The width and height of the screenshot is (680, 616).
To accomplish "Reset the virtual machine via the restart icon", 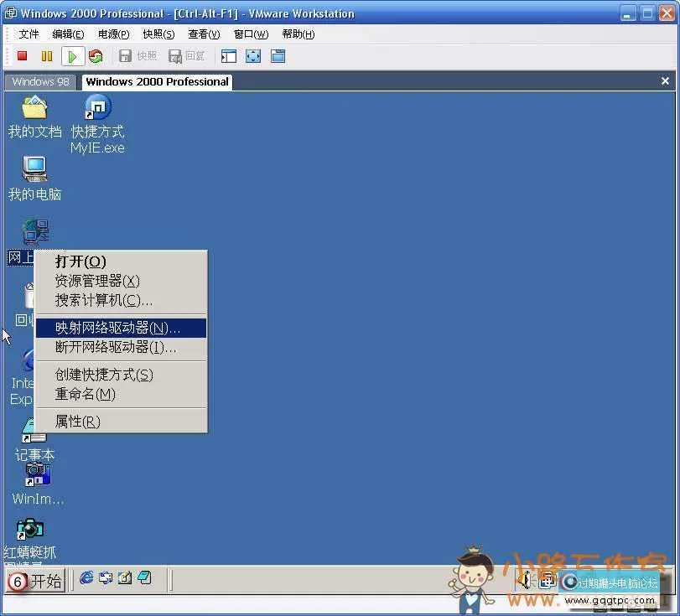I will tap(95, 55).
